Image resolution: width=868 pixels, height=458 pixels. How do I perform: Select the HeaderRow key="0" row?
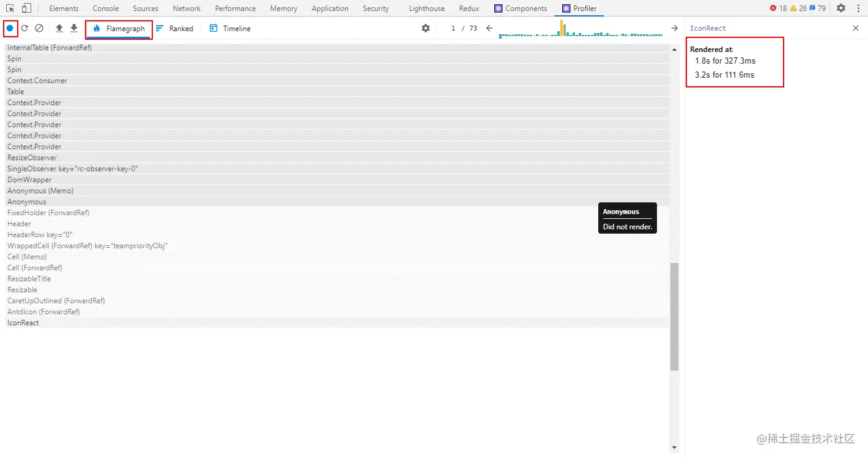(337, 235)
